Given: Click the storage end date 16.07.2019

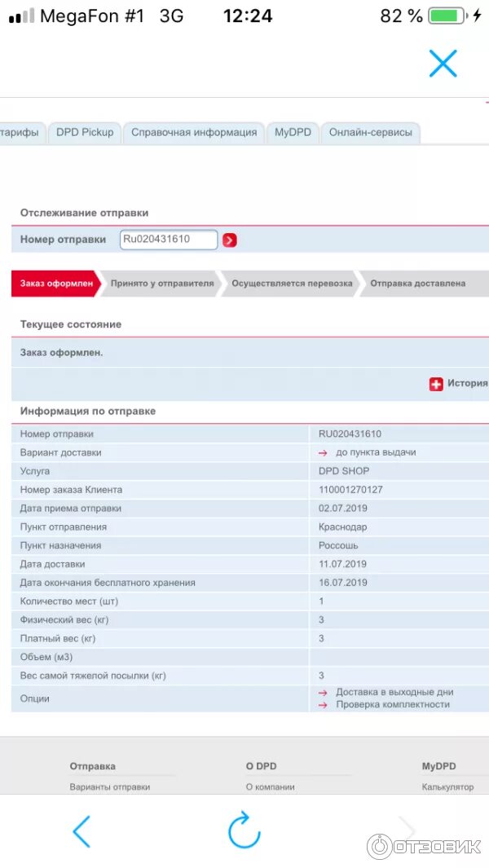Looking at the screenshot, I should click(x=343, y=583).
